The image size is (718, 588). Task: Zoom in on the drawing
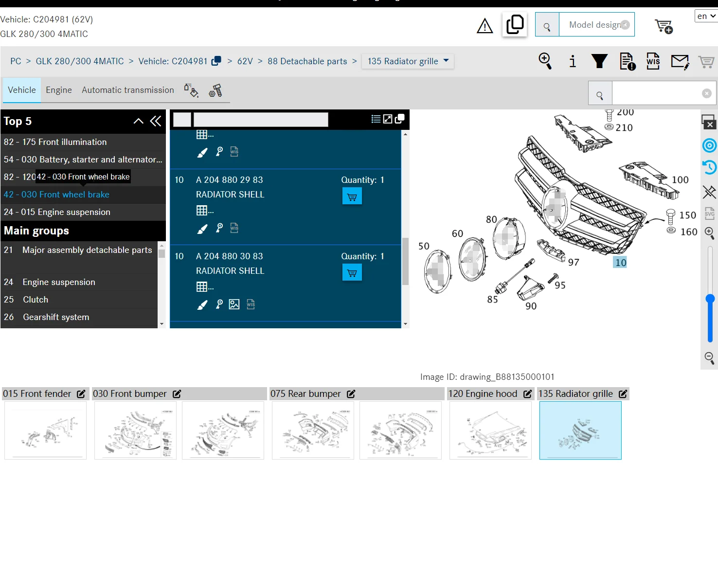point(709,234)
